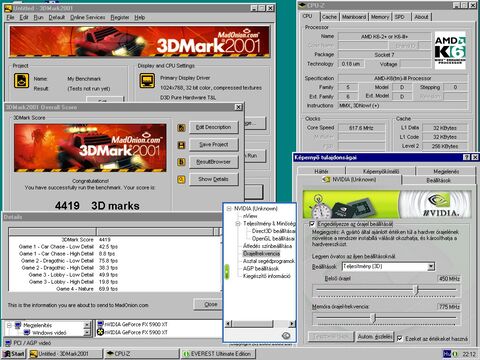Collapse the Teljesítmény & Minőség tree node

(238, 223)
